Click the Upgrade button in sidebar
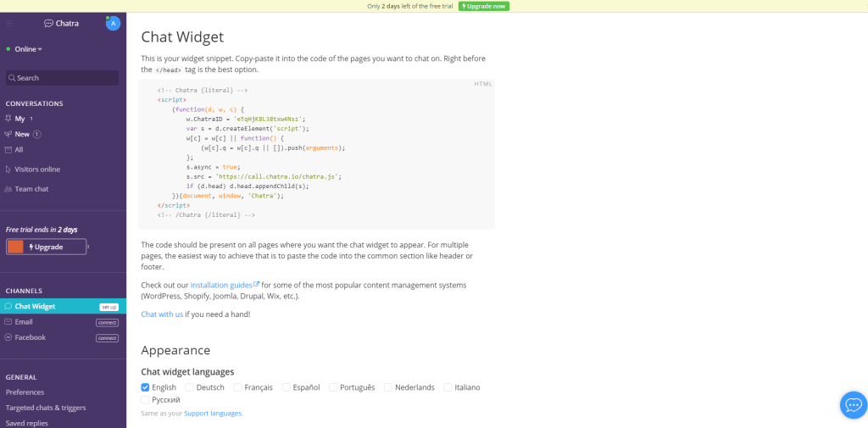The width and height of the screenshot is (868, 428). coord(47,247)
